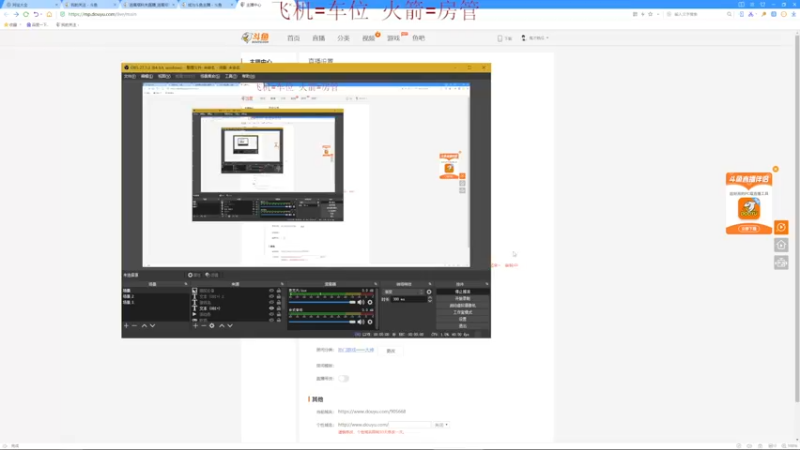Open desktop audio settings gear in mixer
The height and width of the screenshot is (450, 800).
[x=370, y=302]
